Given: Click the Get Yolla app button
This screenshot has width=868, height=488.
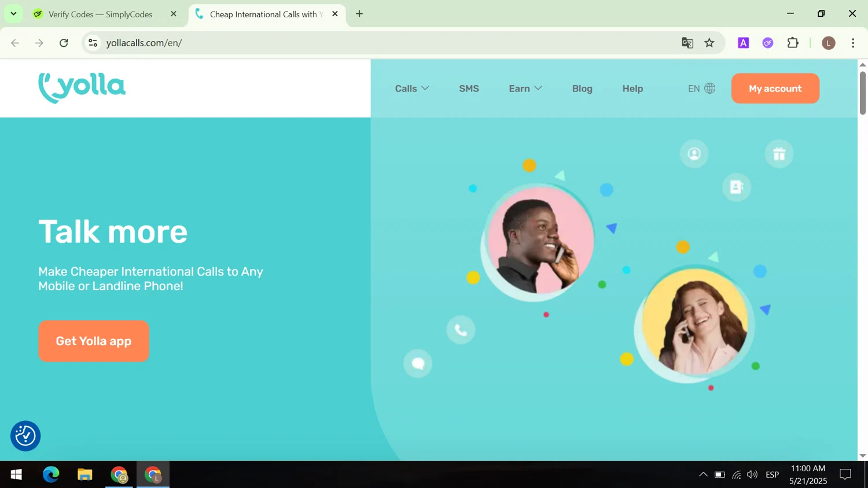Looking at the screenshot, I should 94,341.
